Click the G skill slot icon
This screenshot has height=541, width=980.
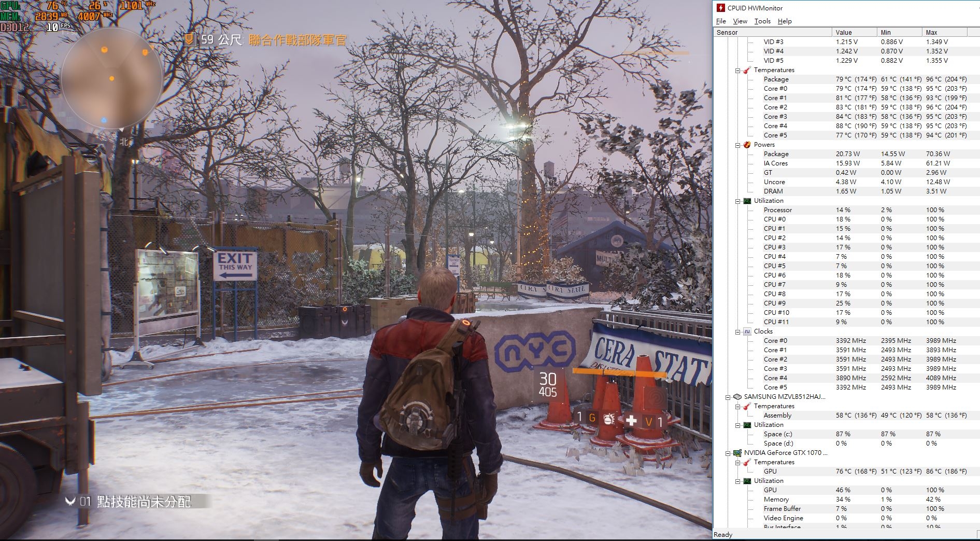(592, 418)
